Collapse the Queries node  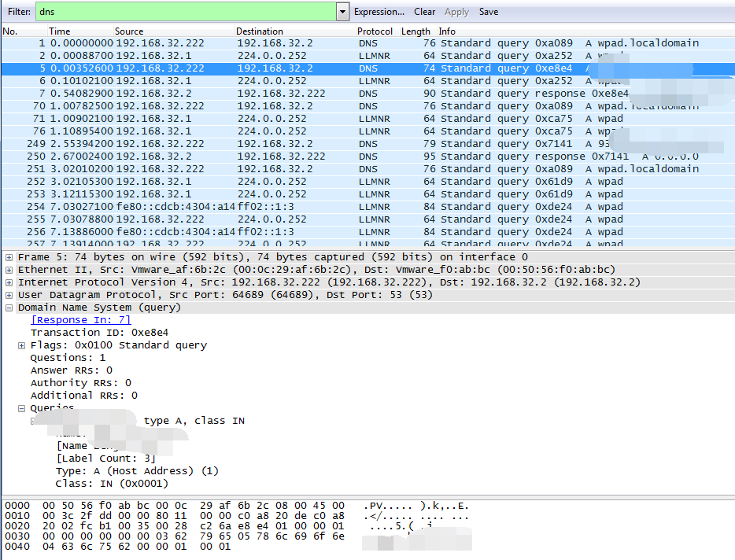click(x=22, y=408)
